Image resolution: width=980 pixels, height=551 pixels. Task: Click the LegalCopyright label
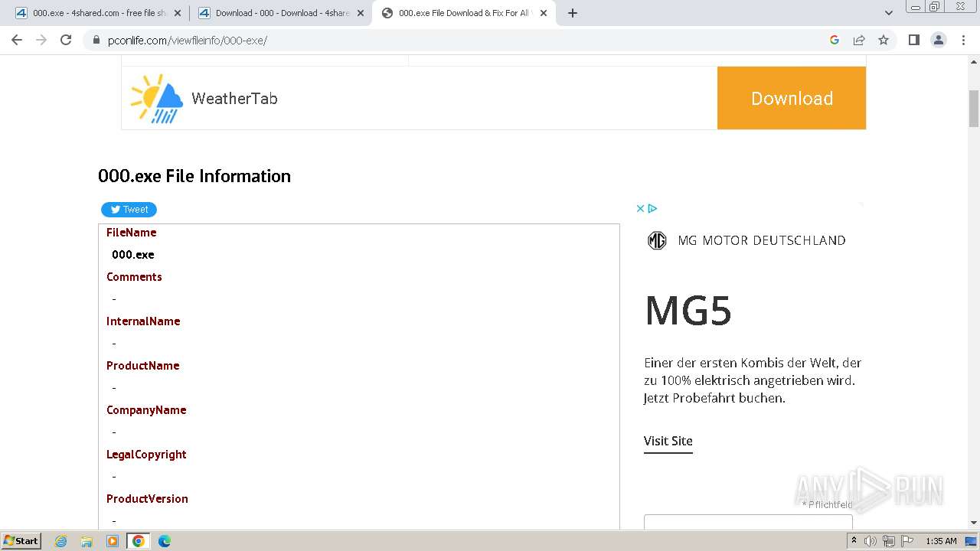pos(146,455)
